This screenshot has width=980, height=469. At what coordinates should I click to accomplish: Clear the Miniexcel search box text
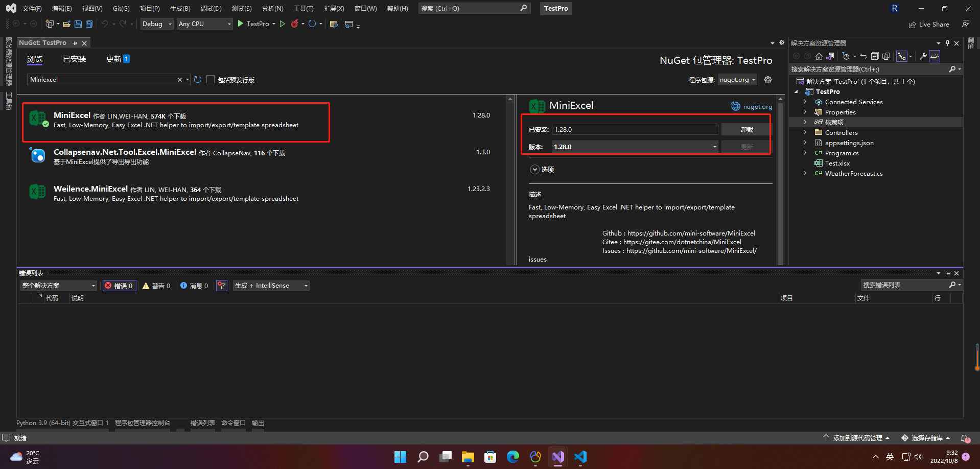coord(180,79)
